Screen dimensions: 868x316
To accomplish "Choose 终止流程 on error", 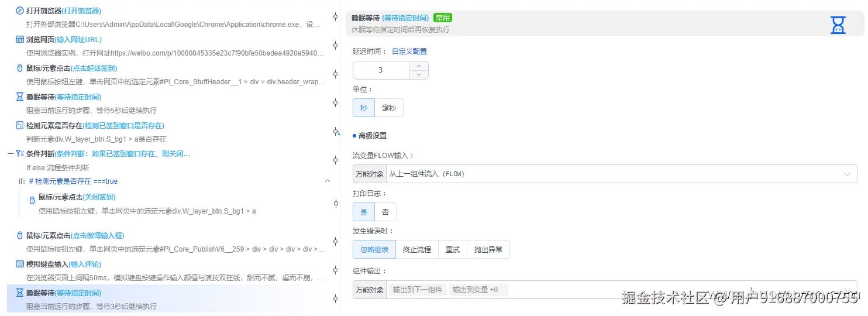I will tap(417, 249).
